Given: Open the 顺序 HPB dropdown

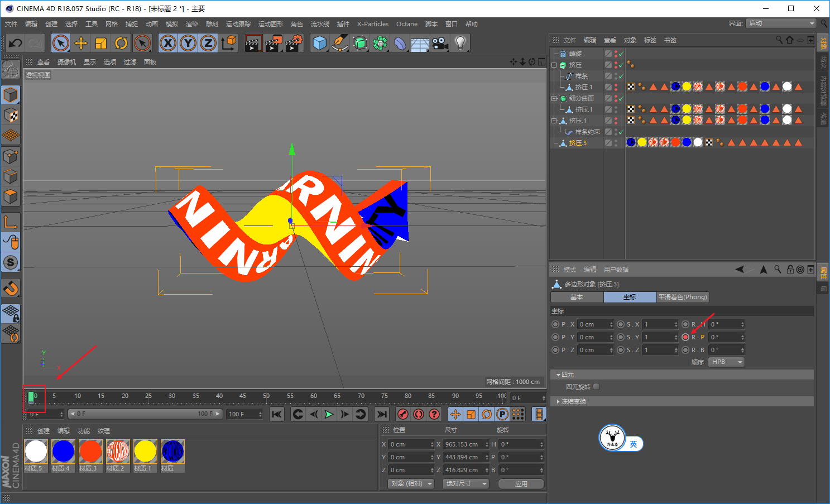Looking at the screenshot, I should coord(726,362).
